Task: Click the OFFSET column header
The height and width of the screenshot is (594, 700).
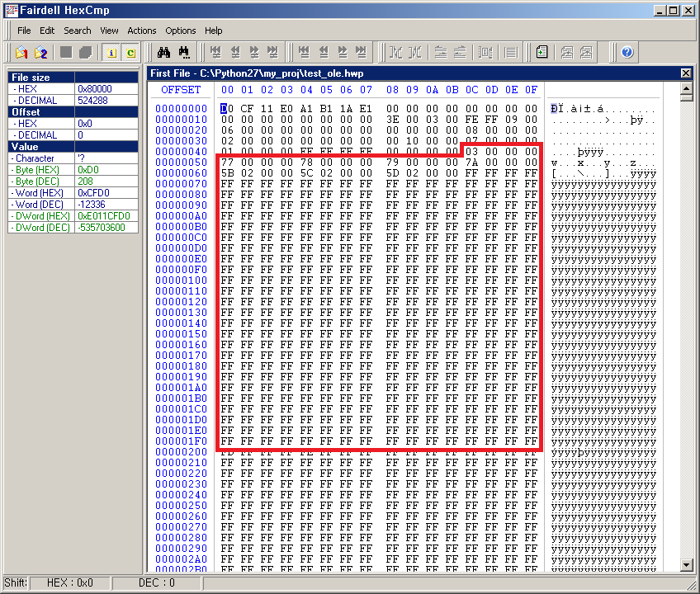Action: coord(181,90)
